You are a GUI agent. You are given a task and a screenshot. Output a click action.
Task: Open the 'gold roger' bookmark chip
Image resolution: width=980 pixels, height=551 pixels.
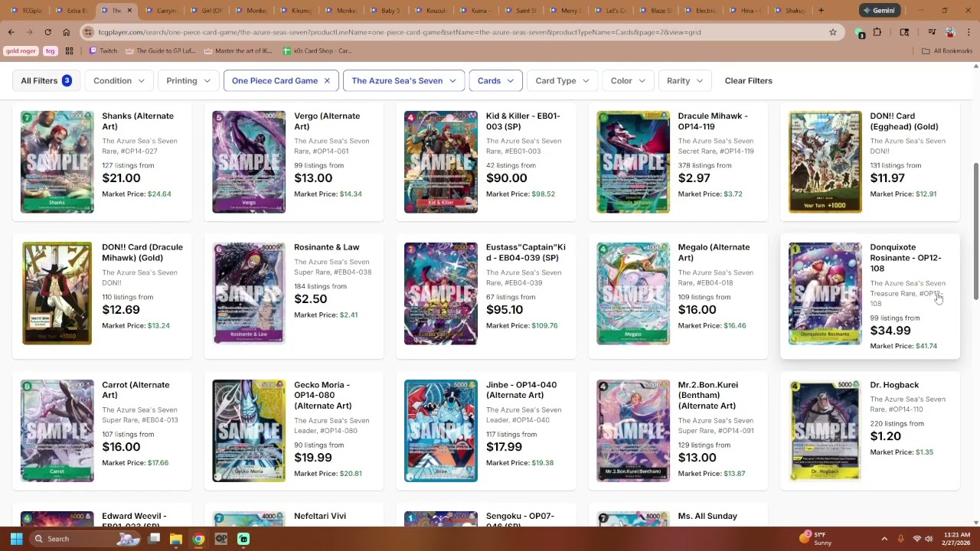[21, 51]
